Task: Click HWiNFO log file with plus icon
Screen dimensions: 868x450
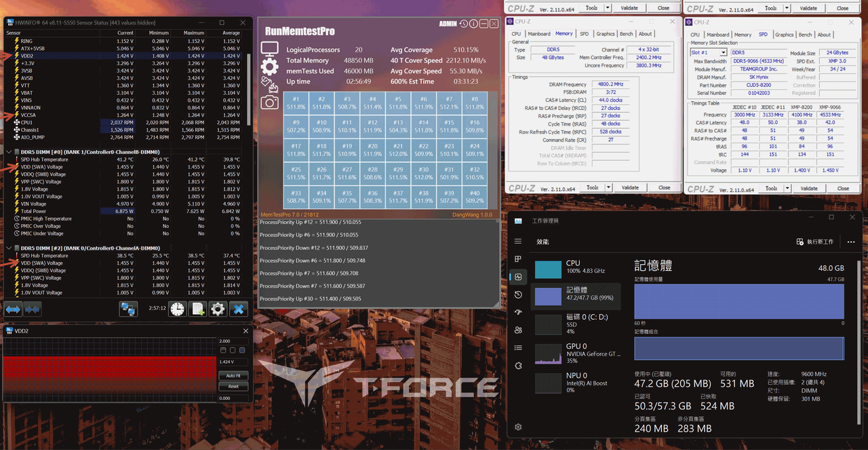Action: click(197, 310)
